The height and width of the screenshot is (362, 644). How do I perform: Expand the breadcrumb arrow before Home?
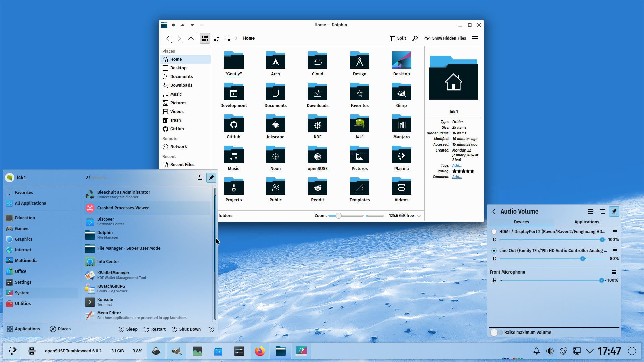[x=236, y=38]
